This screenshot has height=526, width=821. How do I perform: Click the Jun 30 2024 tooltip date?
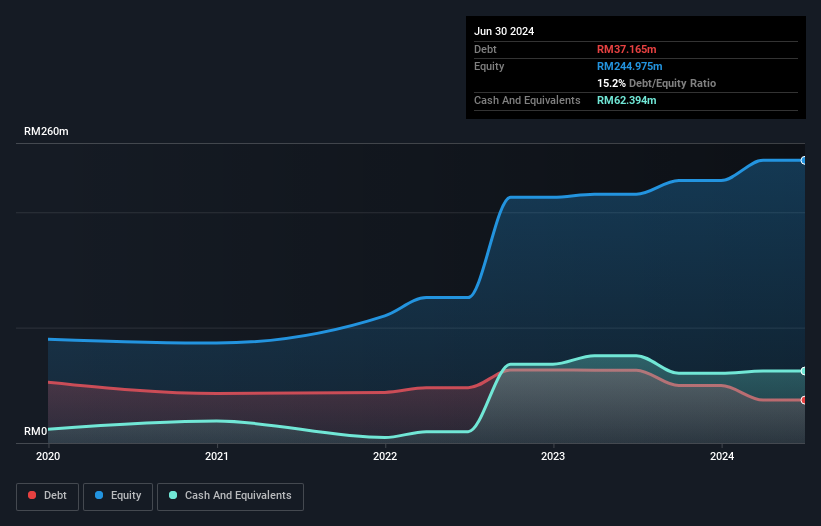[x=504, y=31]
